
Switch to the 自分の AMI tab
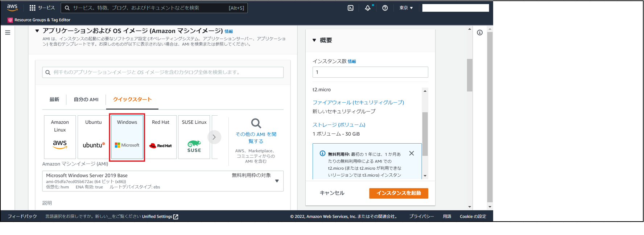tap(86, 99)
